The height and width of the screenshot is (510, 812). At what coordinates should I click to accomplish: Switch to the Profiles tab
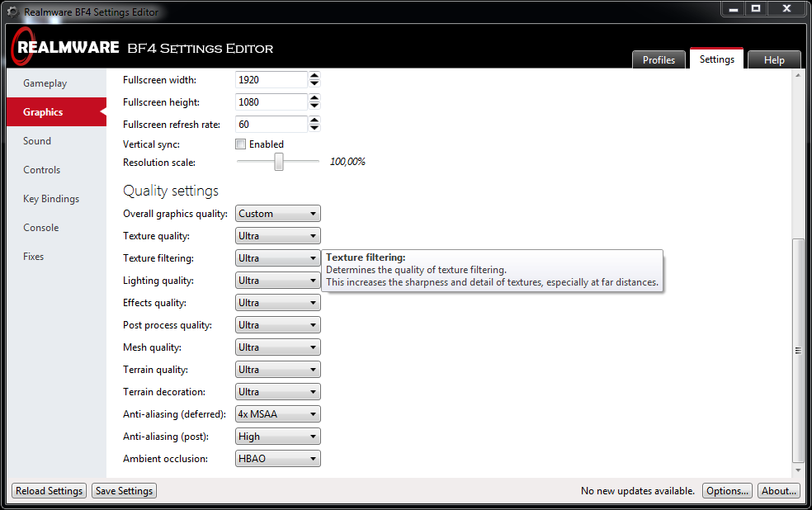click(x=659, y=59)
